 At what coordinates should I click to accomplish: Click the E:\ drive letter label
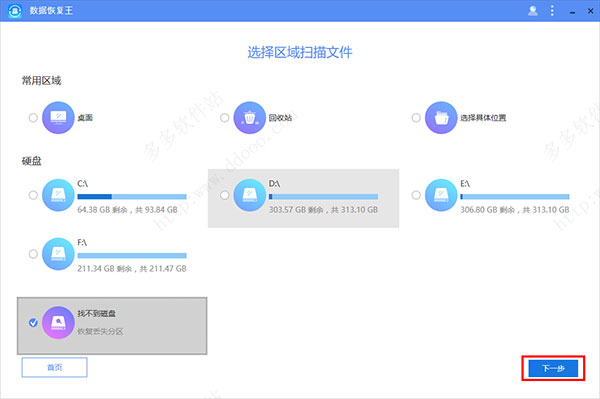465,184
